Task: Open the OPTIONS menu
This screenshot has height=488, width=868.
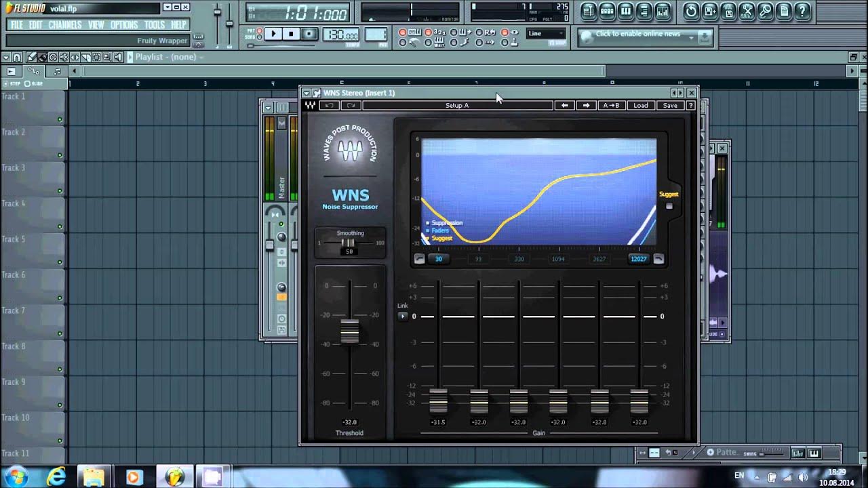Action: coord(124,25)
